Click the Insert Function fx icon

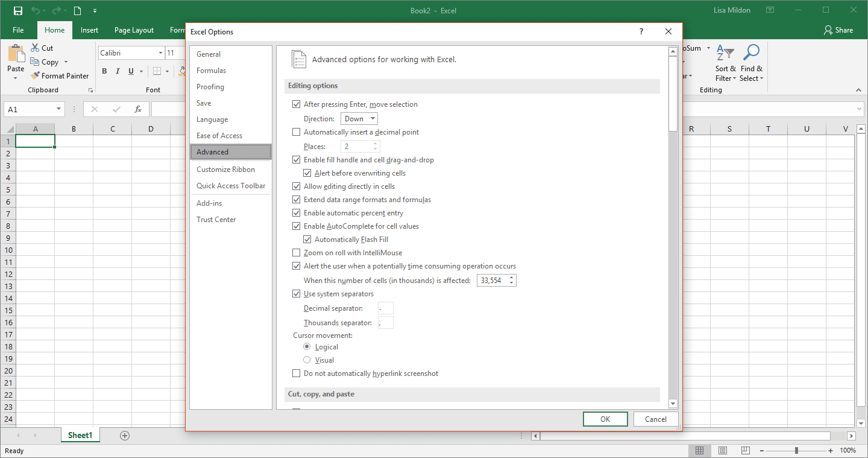[138, 109]
